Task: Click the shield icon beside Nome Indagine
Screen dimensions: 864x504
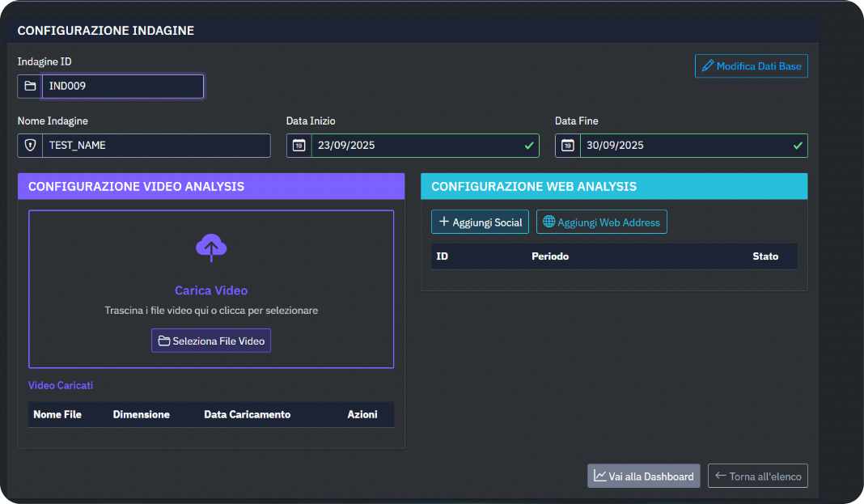Action: tap(30, 146)
